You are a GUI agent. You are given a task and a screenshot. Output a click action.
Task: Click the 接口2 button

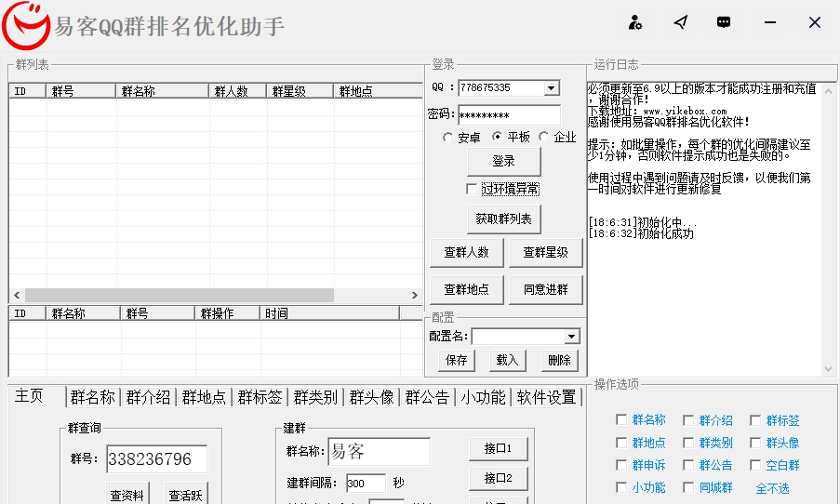[499, 478]
